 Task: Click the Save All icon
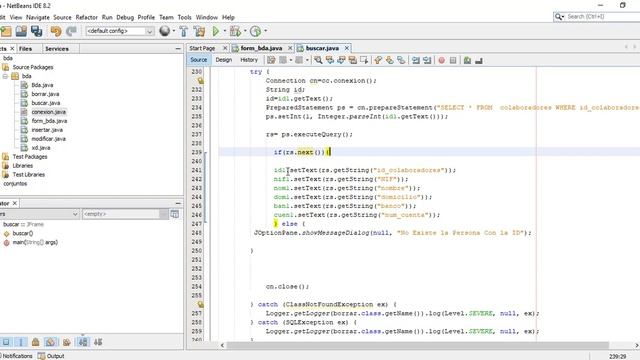[x=37, y=31]
